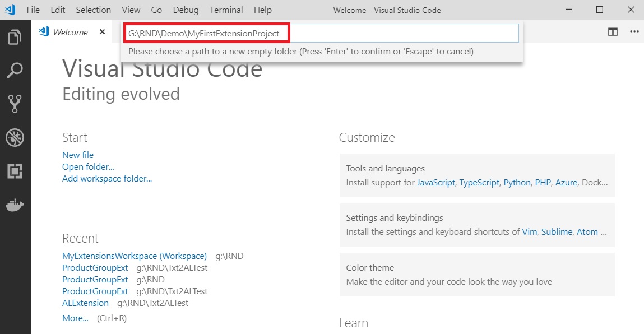Open the Explorer view in activity bar
The image size is (644, 334).
[15, 38]
